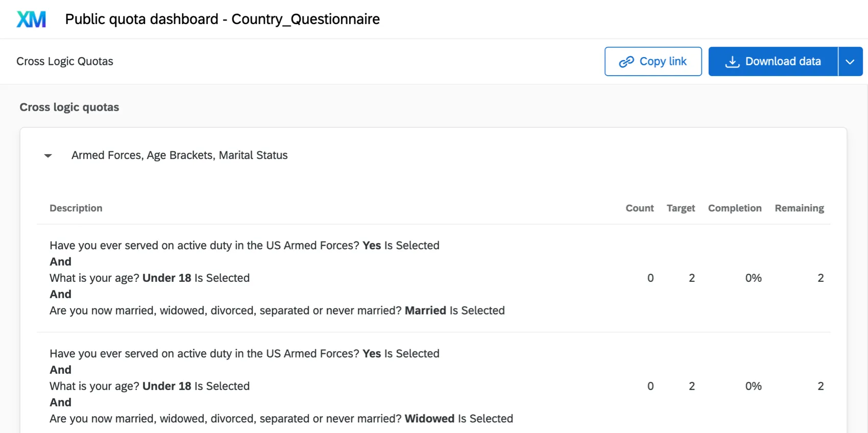Click the Description column header
Screen dimensions: 868x433
76,208
